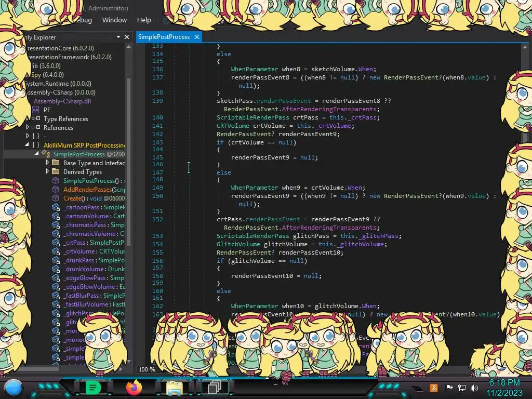Open File Explorer from the taskbar
The height and width of the screenshot is (399, 532).
tap(175, 388)
